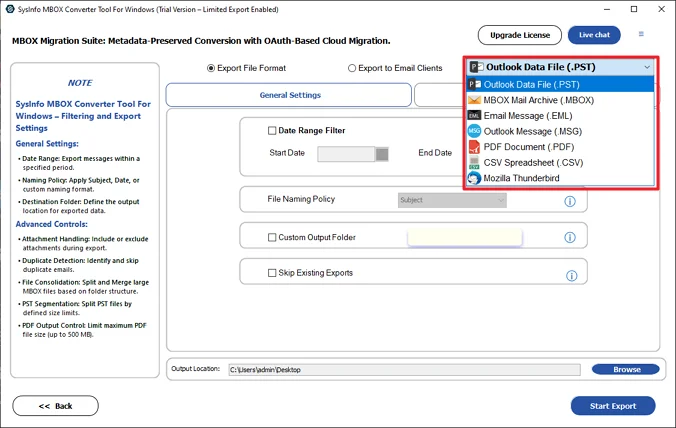The width and height of the screenshot is (676, 428).
Task: Click the Output Location path field
Action: point(404,369)
